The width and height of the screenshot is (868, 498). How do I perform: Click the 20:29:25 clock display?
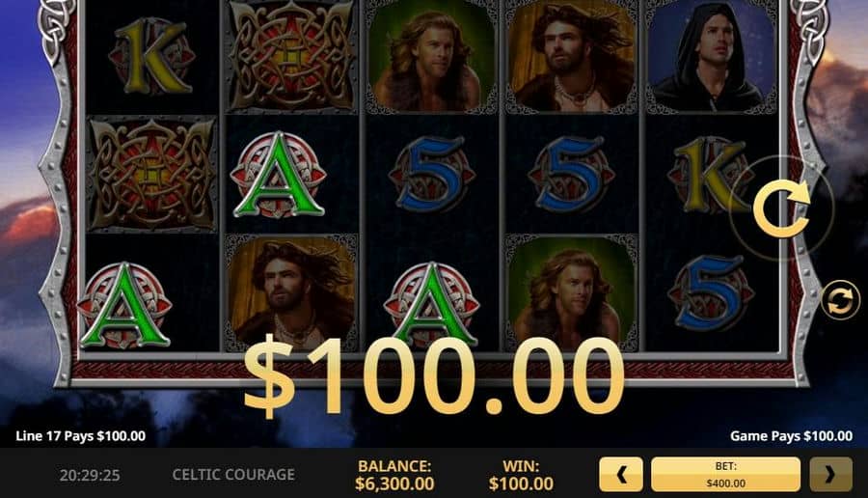90,475
